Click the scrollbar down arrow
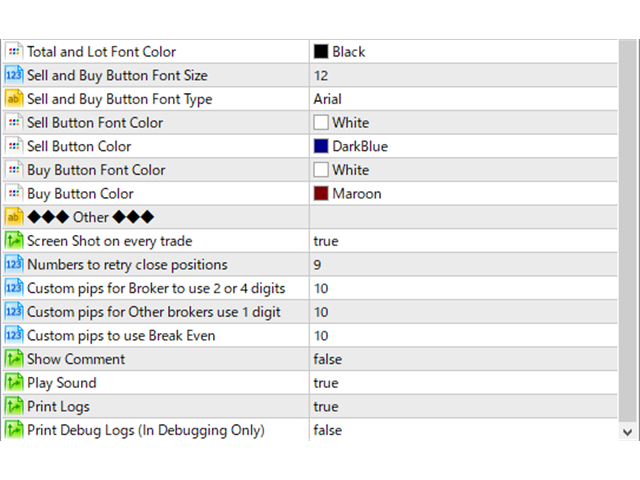Viewport: 640px width, 480px height. click(628, 432)
